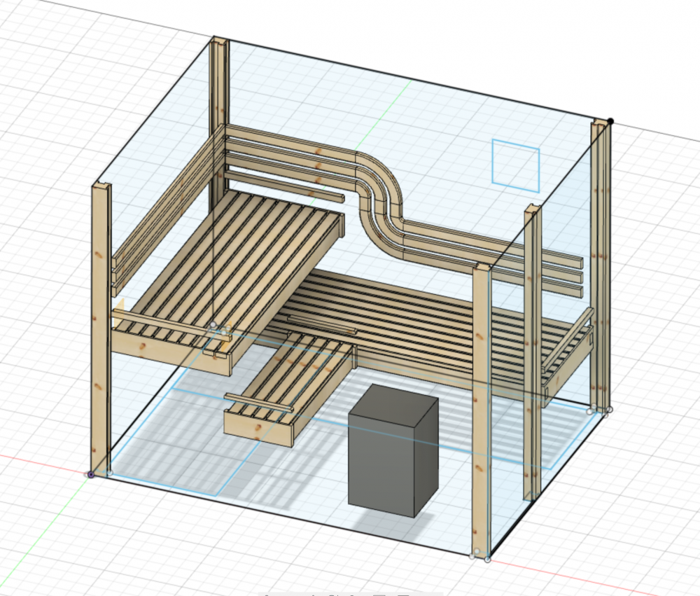The height and width of the screenshot is (596, 700).
Task: Click the red axis line at left
Action: [35, 462]
